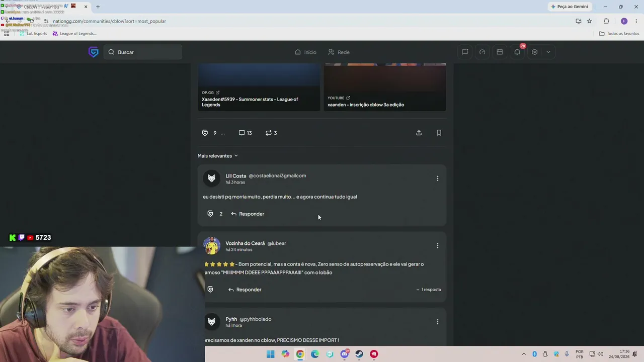644x362 pixels.
Task: View Lili Costa's profile avatar
Action: (212, 178)
